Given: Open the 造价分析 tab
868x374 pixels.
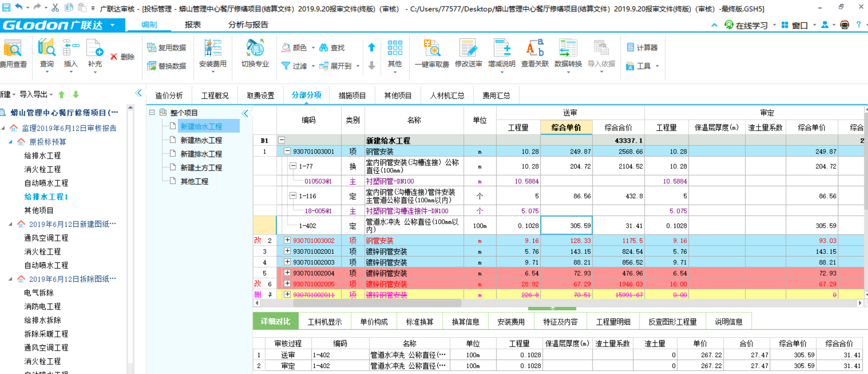Looking at the screenshot, I should [x=169, y=95].
